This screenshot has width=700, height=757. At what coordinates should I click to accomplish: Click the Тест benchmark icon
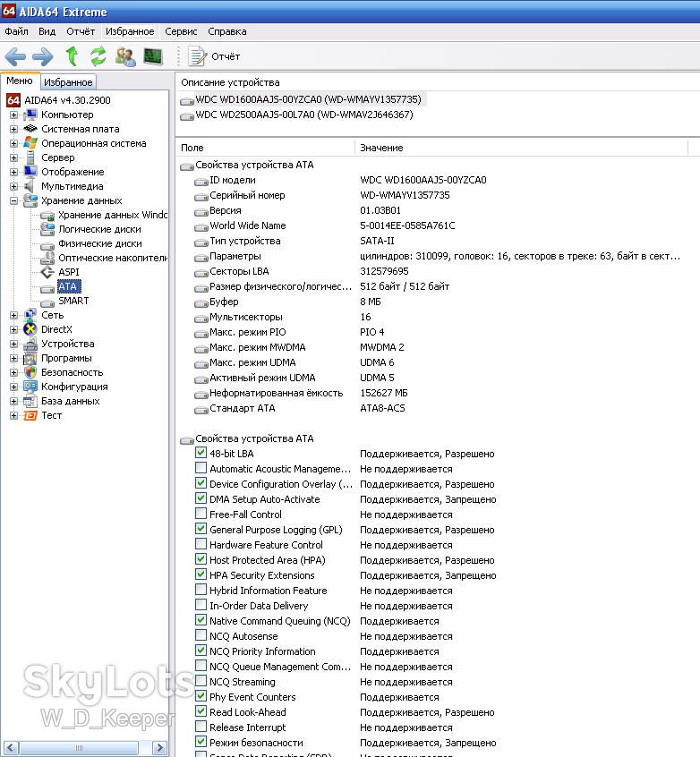30,415
